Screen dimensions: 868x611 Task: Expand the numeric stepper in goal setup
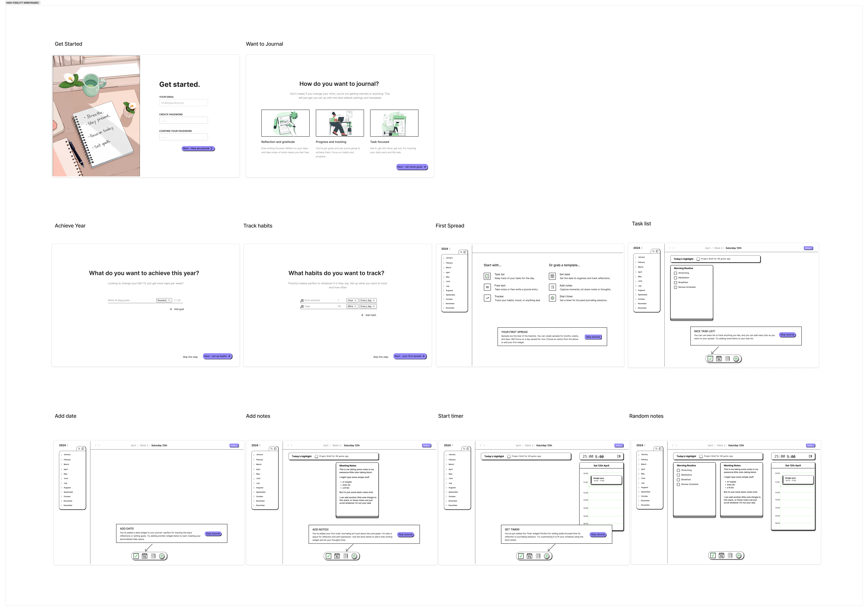click(x=163, y=300)
